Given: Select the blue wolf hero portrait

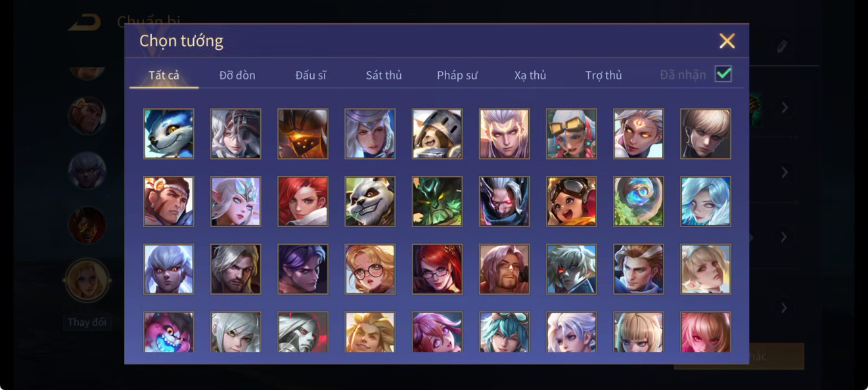Looking at the screenshot, I should point(169,134).
